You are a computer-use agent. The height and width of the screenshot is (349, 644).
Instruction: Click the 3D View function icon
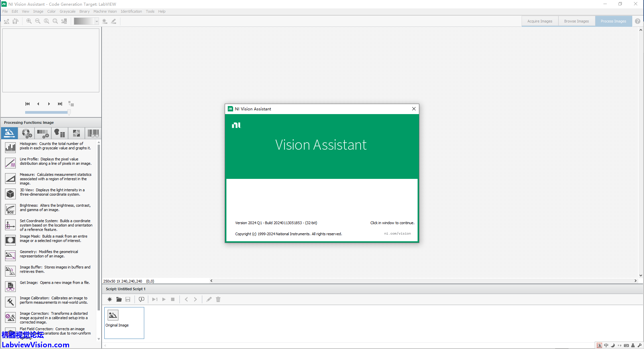pos(10,194)
